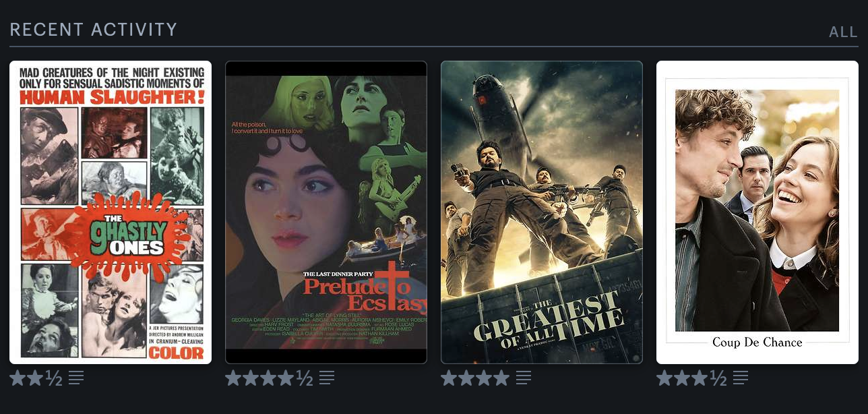Viewport: 868px width, 414px height.
Task: Click the red 'Prelude to Ecstasy' title text
Action: pos(365,295)
